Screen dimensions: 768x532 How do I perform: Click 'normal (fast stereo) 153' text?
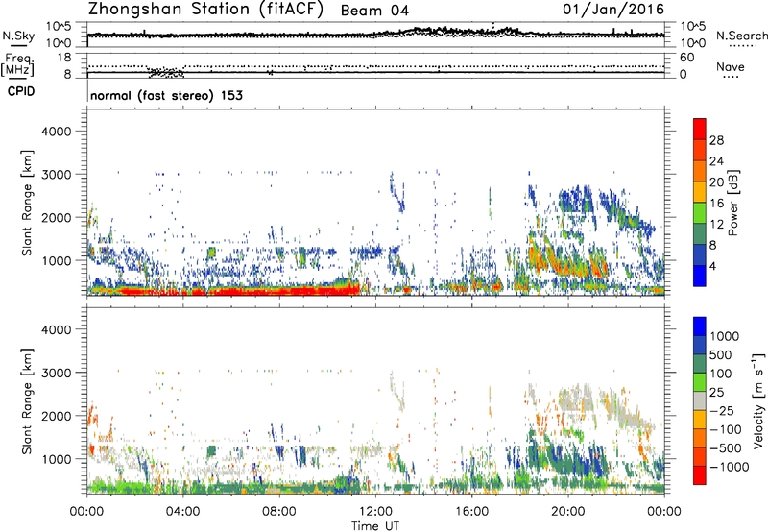pyautogui.click(x=166, y=95)
